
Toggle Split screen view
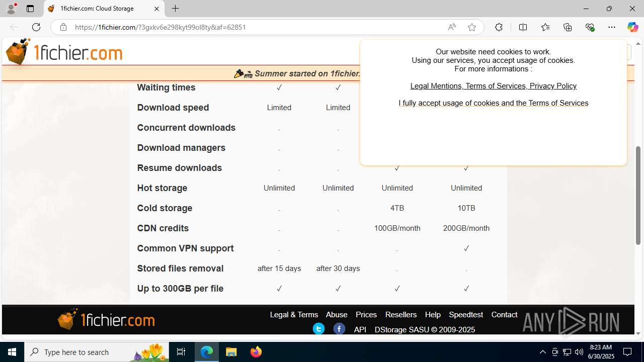(x=523, y=27)
